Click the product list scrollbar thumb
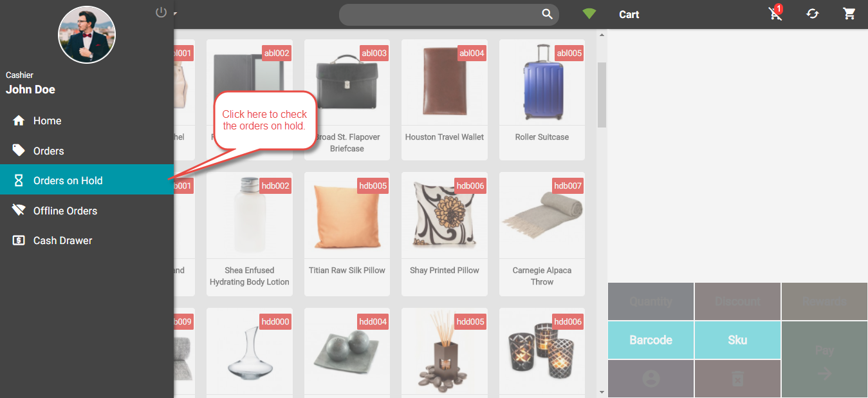Screen dimensions: 868x398 (602, 95)
